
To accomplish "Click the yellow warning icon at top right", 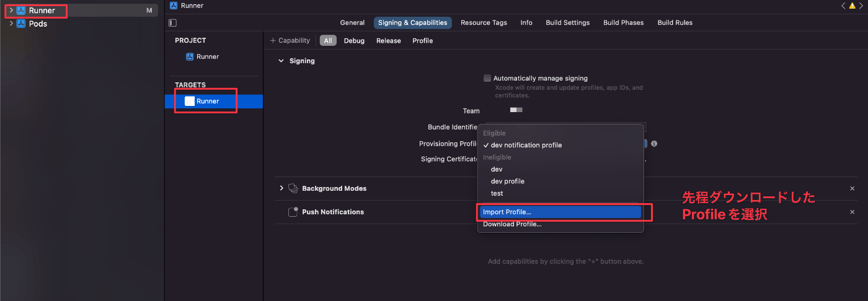I will pyautogui.click(x=852, y=6).
